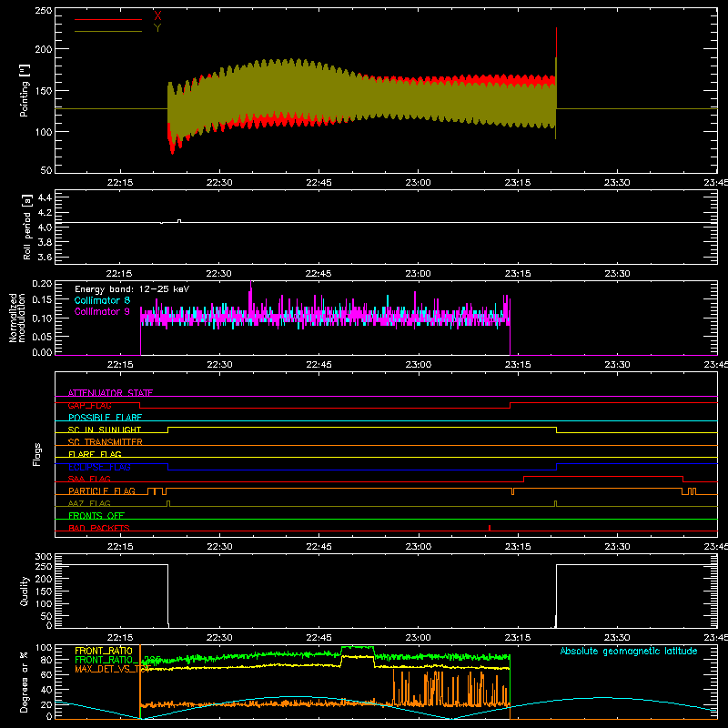This screenshot has height=728, width=728.
Task: Click the 4.4 tick label on Roll period axis
Action: [x=45, y=197]
